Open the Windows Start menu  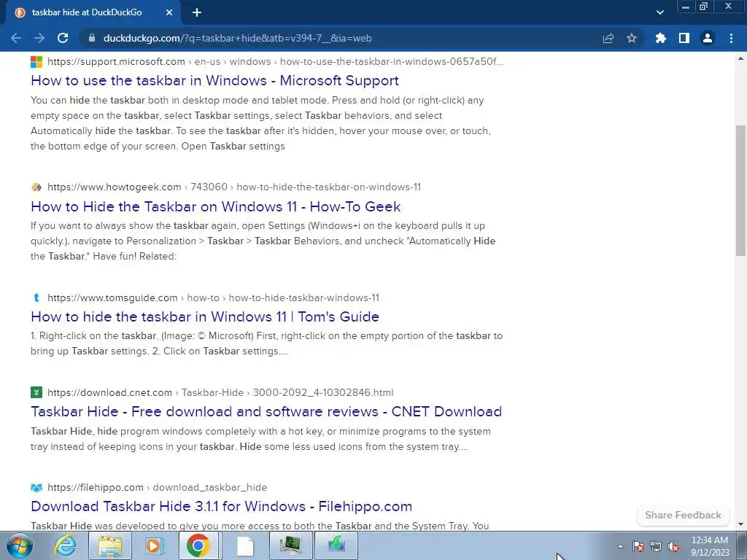[20, 545]
